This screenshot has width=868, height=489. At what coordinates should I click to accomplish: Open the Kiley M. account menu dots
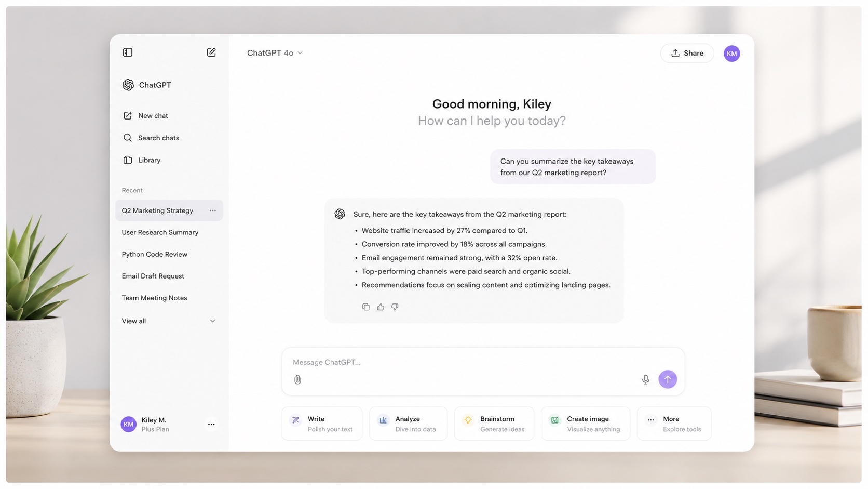[211, 425]
